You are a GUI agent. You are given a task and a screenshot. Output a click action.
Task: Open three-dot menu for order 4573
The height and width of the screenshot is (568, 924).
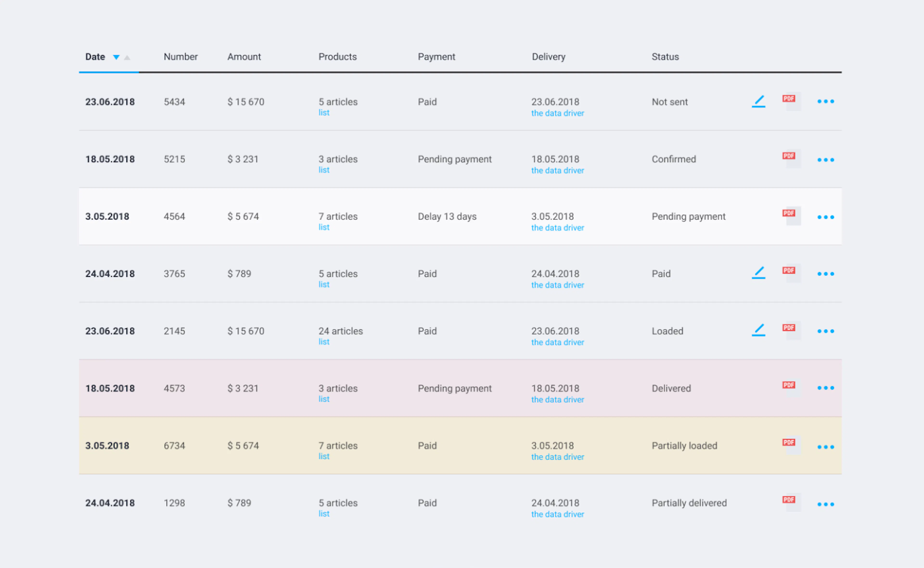point(826,388)
